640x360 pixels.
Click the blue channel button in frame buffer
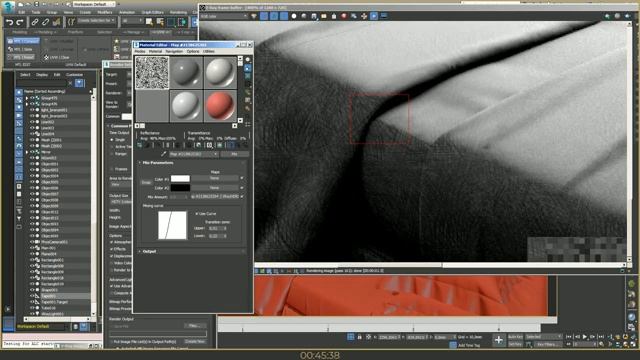tap(284, 16)
